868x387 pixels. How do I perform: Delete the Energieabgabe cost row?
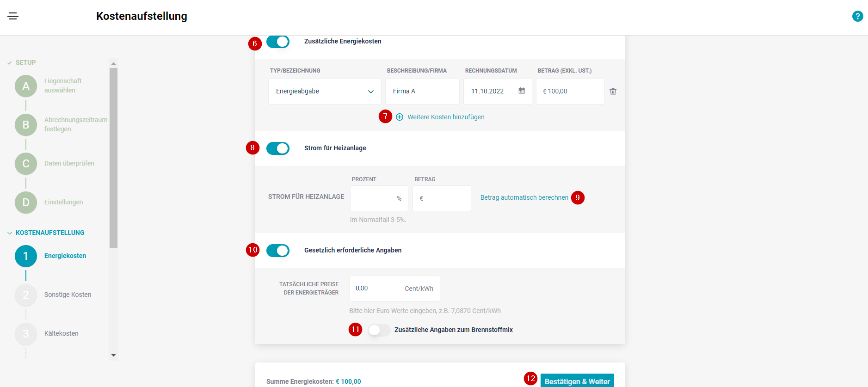[613, 92]
